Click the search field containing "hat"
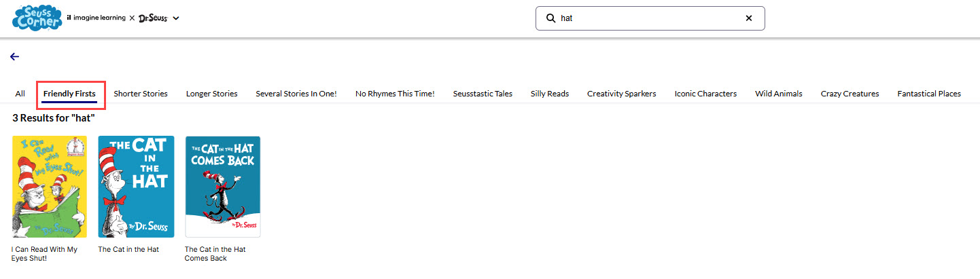This screenshot has width=980, height=279. point(650,18)
